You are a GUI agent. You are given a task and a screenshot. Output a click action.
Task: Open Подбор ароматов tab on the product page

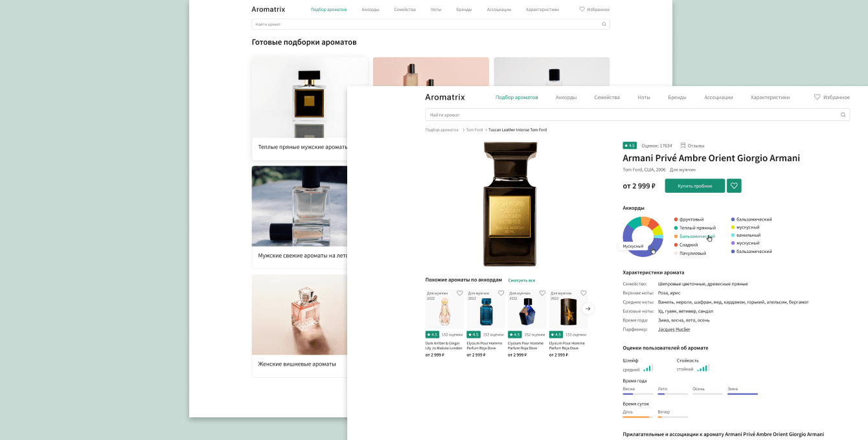(x=516, y=97)
